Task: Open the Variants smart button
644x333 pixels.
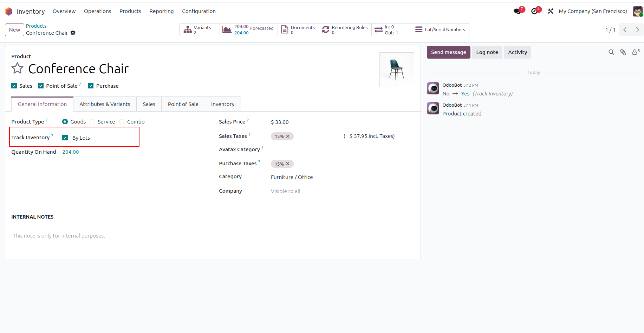Action: [x=199, y=30]
